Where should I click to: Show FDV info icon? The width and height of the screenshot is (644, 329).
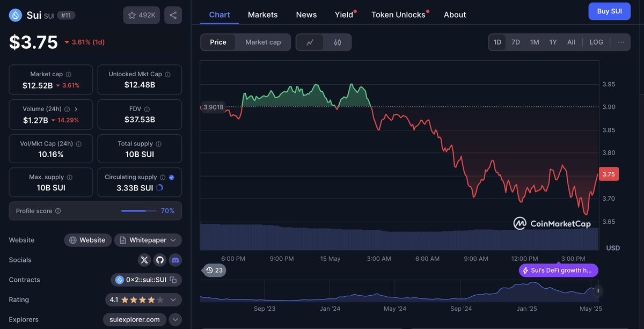pos(147,109)
